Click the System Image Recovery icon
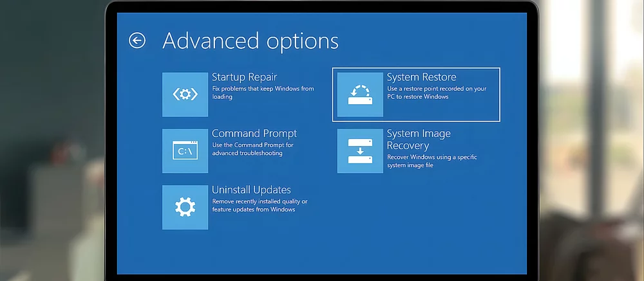 360,151
